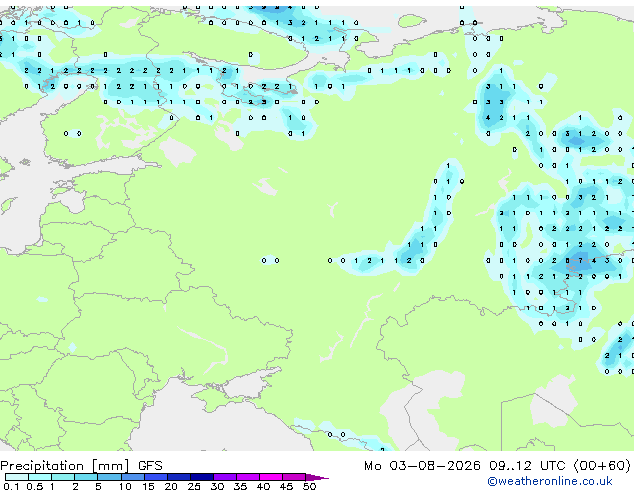Select the magenta legend swatch for 40–45 mm
Image resolution: width=634 pixels, height=490 pixels.
point(271,477)
